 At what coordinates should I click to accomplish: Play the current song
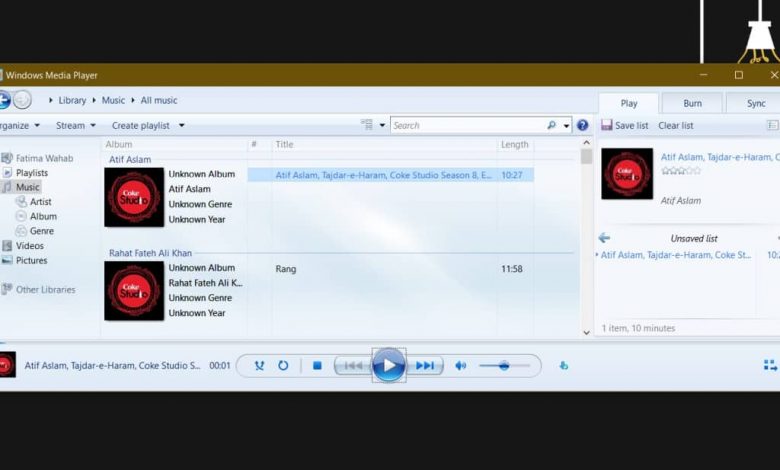(x=389, y=366)
